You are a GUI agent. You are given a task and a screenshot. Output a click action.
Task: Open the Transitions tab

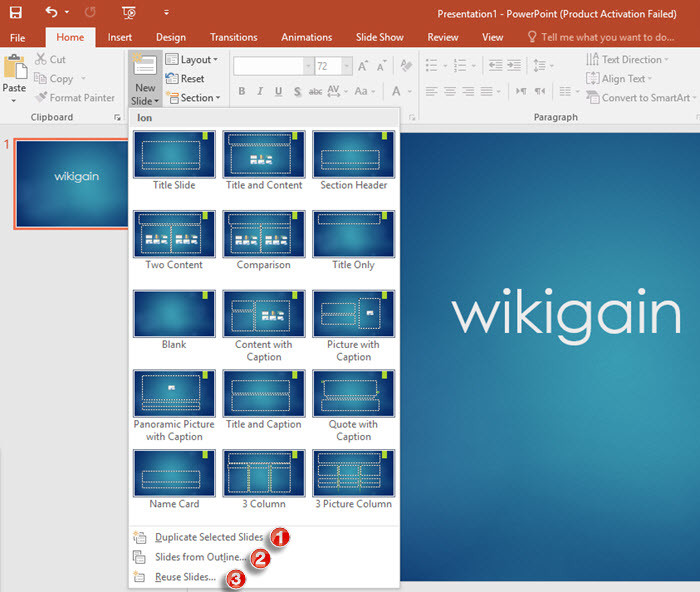pos(233,38)
